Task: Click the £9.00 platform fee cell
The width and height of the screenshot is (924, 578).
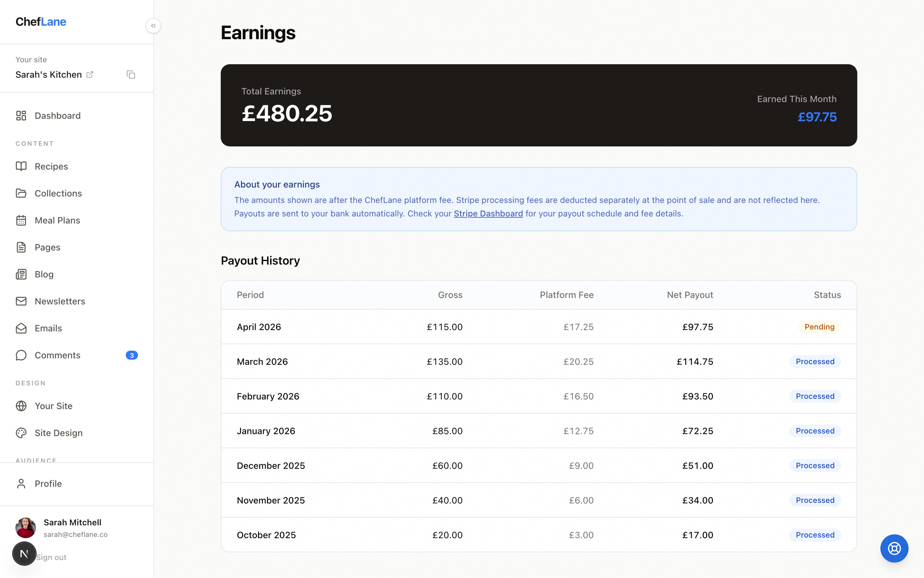Action: [x=581, y=466]
